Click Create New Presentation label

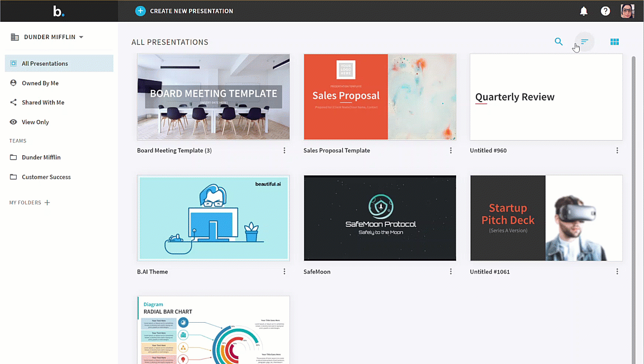pyautogui.click(x=191, y=11)
